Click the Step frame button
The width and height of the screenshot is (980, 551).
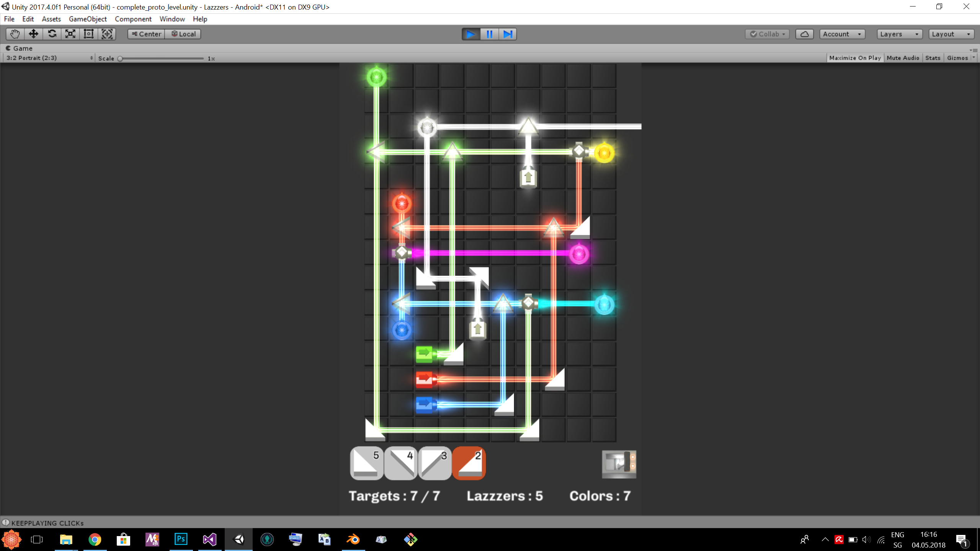[508, 34]
